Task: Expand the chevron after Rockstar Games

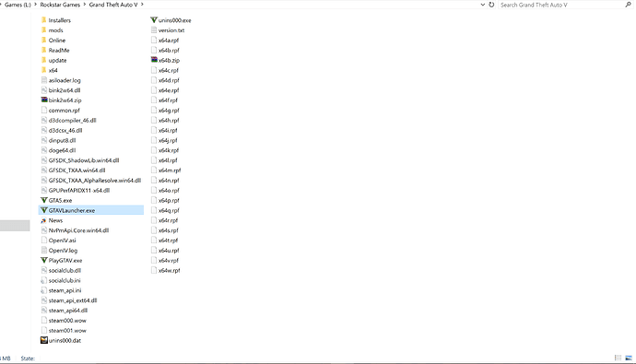Action: click(x=85, y=5)
